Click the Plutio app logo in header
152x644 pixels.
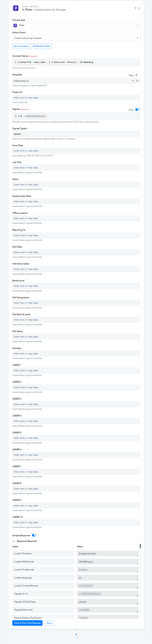pos(16,8)
